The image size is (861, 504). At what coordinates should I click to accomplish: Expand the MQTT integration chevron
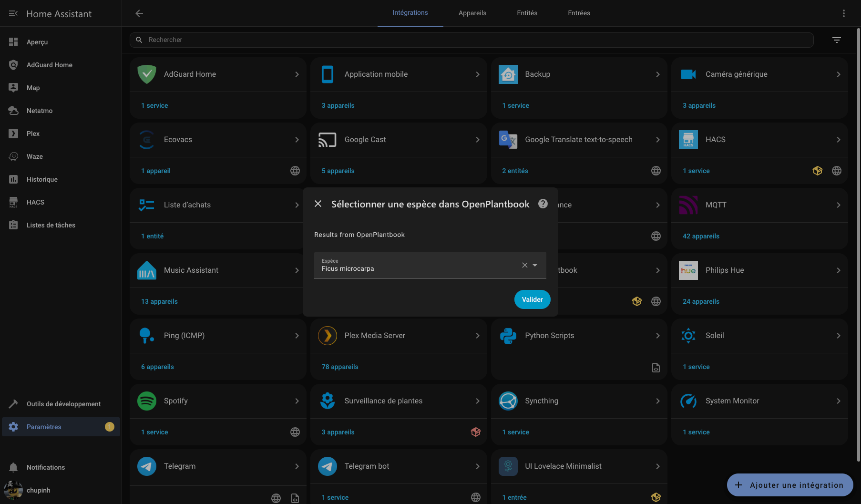pyautogui.click(x=838, y=205)
